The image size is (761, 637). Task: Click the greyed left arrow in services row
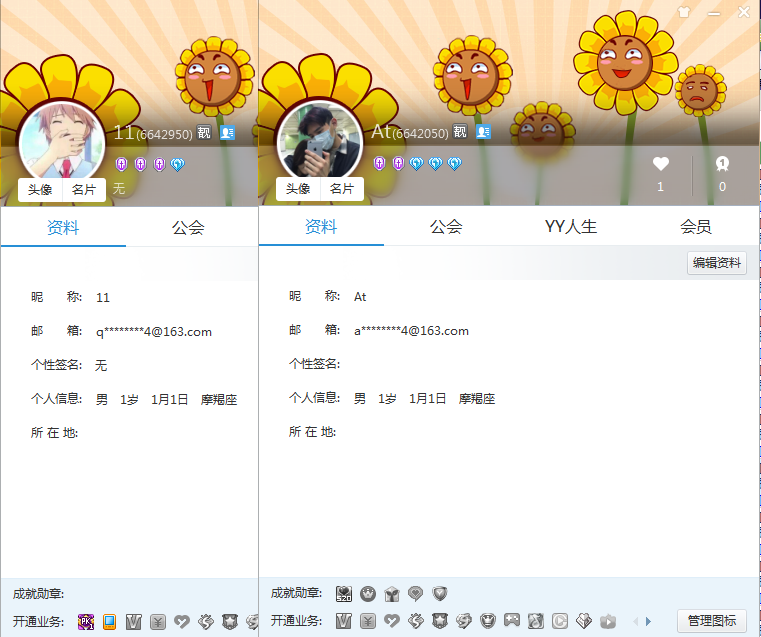coord(636,621)
